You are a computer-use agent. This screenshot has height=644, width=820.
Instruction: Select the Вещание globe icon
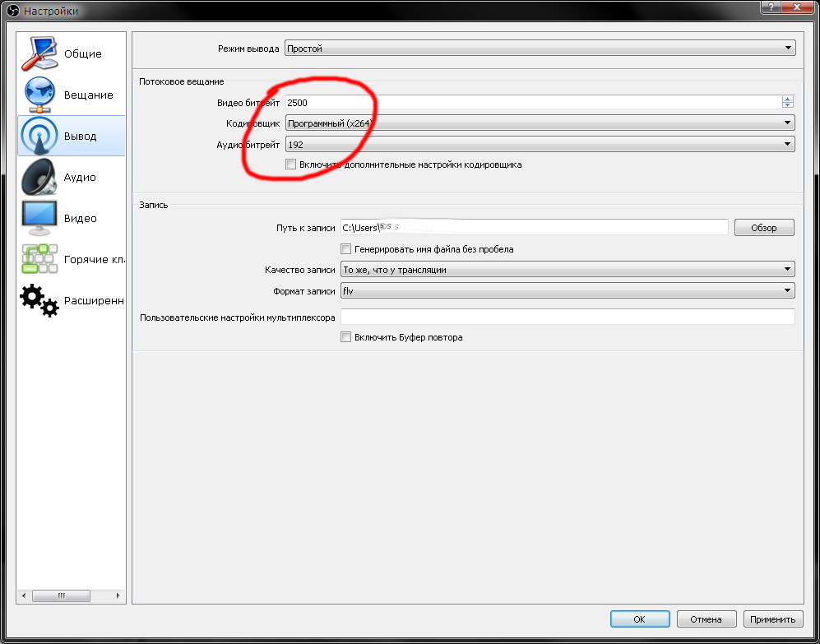pyautogui.click(x=39, y=95)
